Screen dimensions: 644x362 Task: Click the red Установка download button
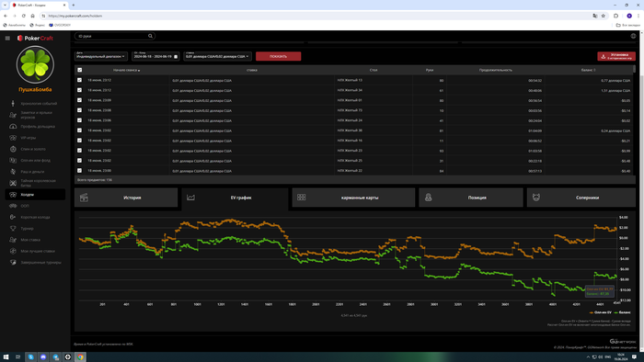616,56
